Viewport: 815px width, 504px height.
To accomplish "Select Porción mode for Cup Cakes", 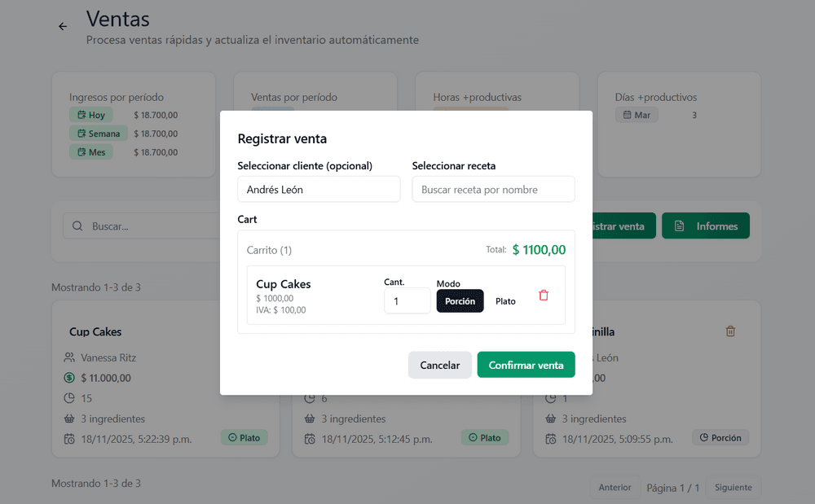I will tap(460, 301).
